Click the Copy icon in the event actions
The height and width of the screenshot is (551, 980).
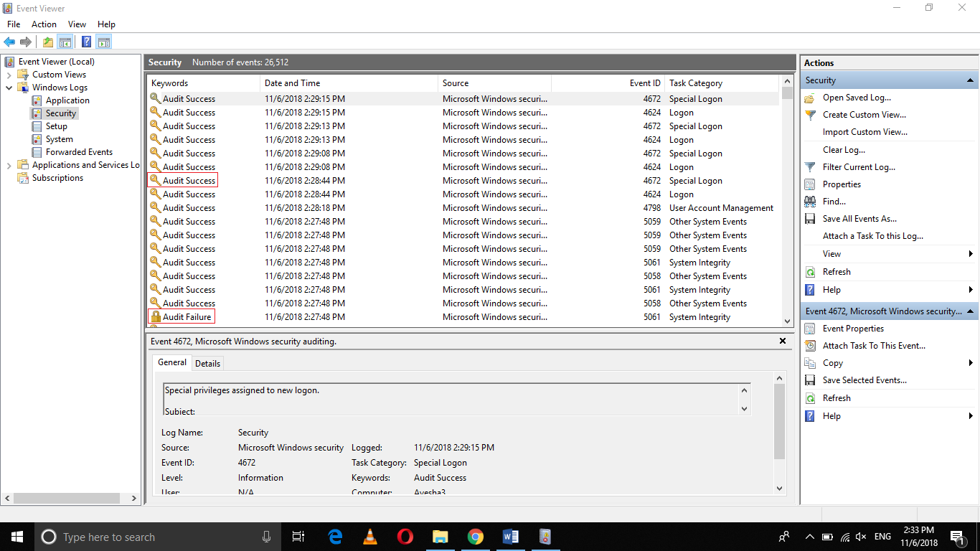point(810,363)
